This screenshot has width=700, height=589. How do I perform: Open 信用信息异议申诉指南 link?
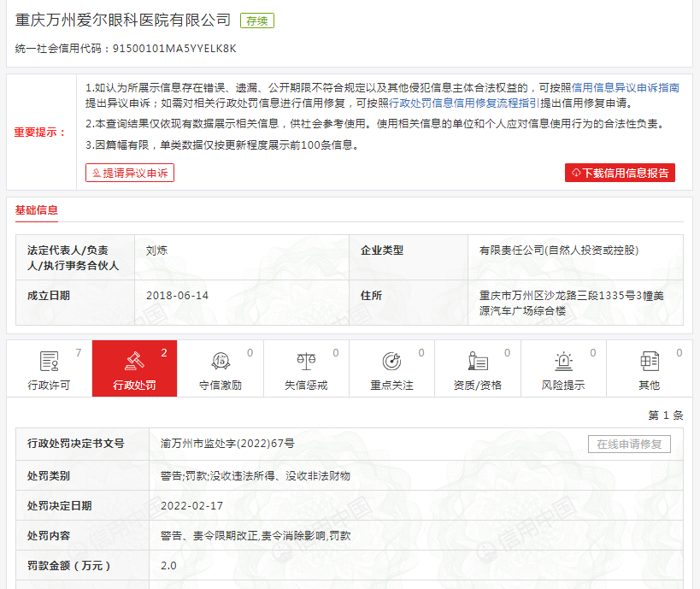pos(626,87)
